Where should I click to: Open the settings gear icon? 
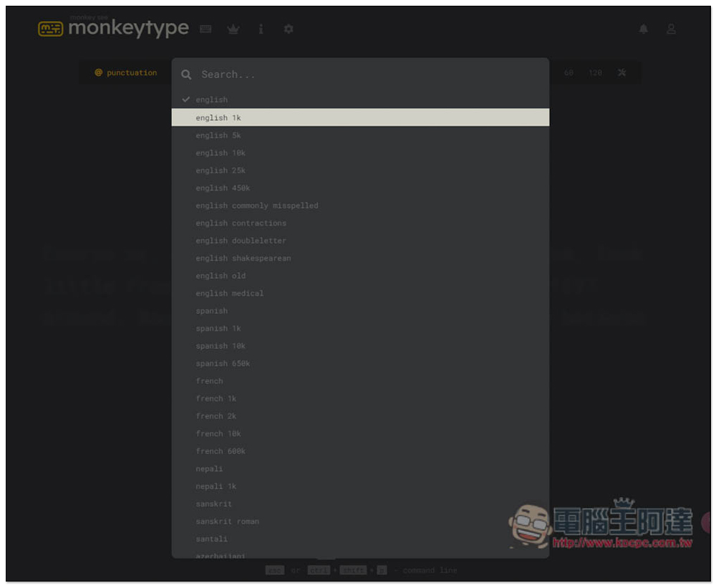[289, 29]
